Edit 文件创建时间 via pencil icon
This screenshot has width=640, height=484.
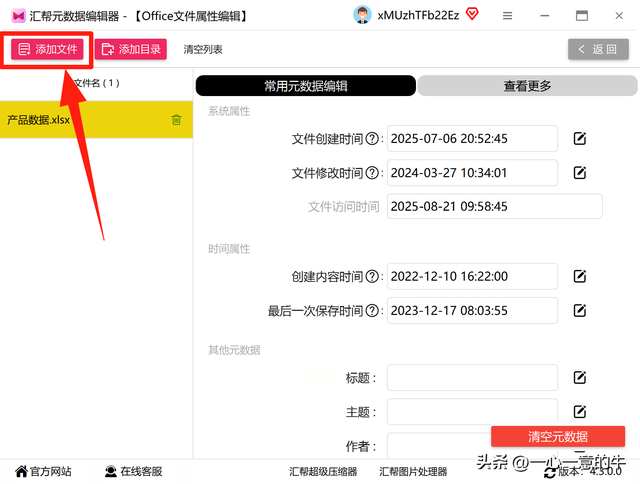(x=580, y=139)
